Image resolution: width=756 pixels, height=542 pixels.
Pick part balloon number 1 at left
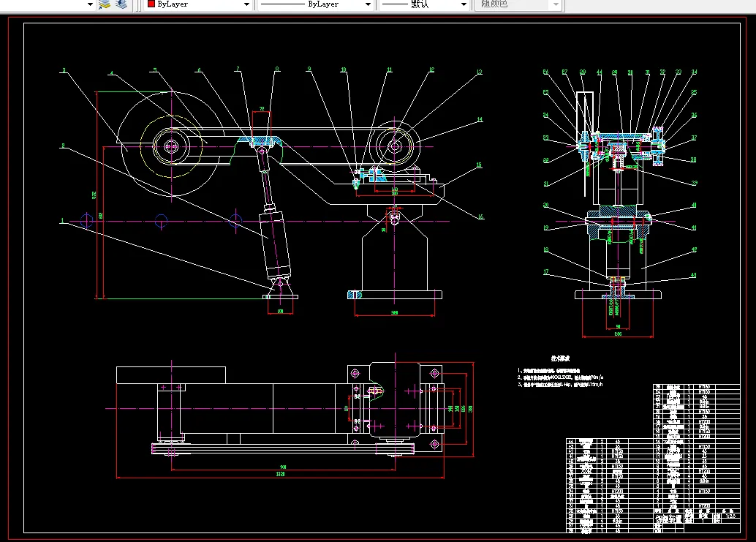[x=63, y=220]
